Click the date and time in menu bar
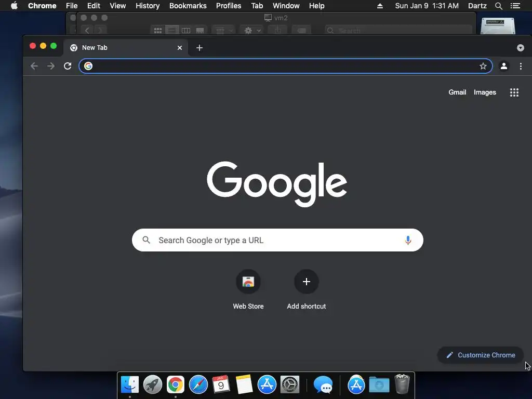 coord(427,6)
